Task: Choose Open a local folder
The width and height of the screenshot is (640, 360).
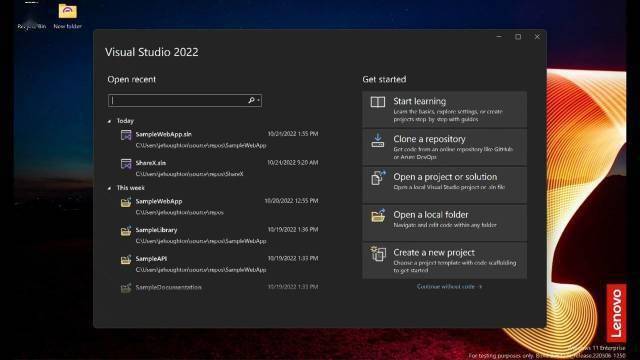Action: (444, 223)
